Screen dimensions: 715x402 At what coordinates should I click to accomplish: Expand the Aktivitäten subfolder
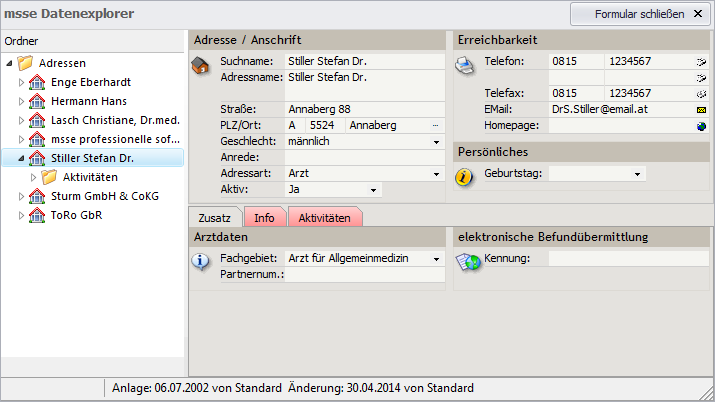click(x=33, y=177)
